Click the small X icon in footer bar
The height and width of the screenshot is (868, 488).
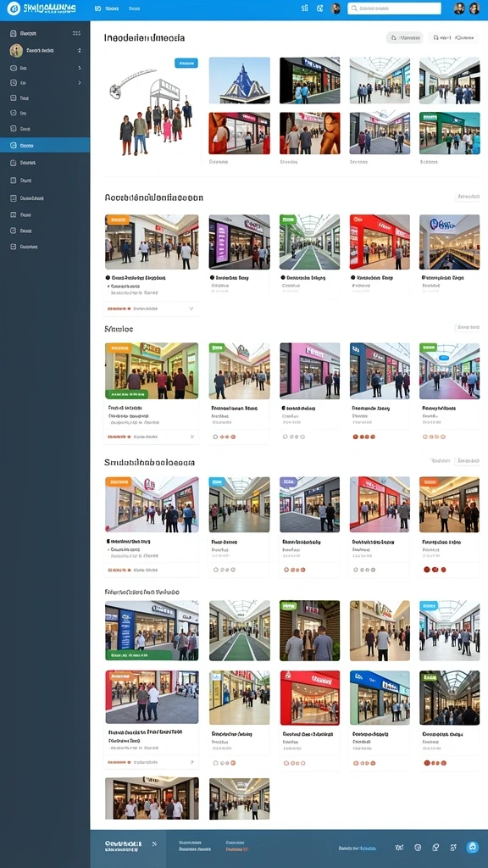[x=154, y=843]
